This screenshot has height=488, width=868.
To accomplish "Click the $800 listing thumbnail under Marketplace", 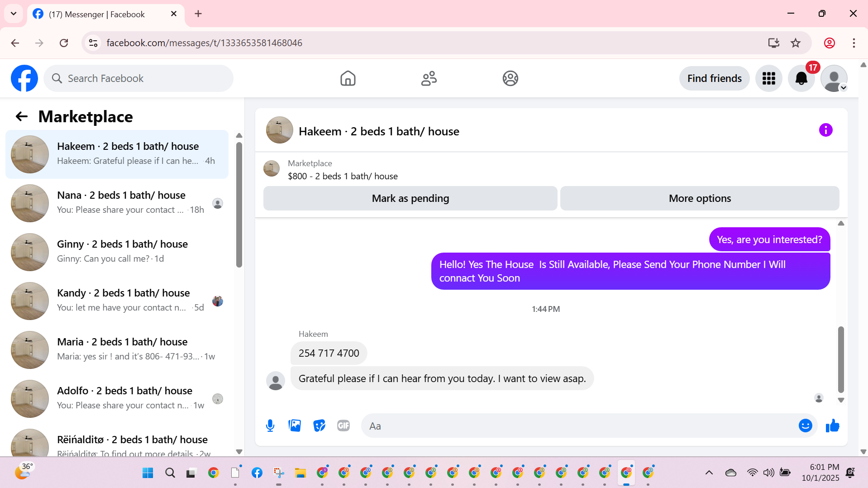I will click(x=272, y=168).
